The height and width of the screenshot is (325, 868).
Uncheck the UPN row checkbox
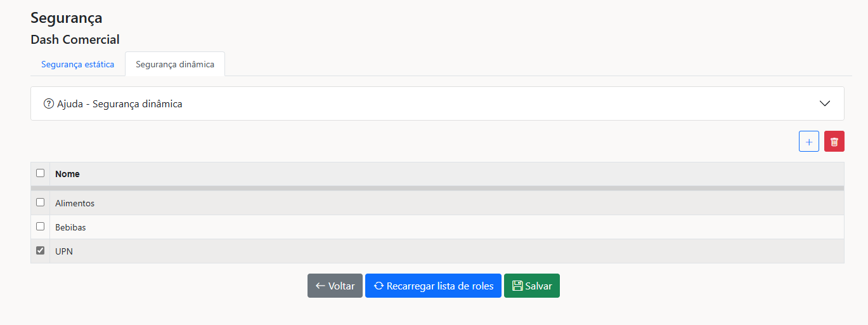(41, 251)
